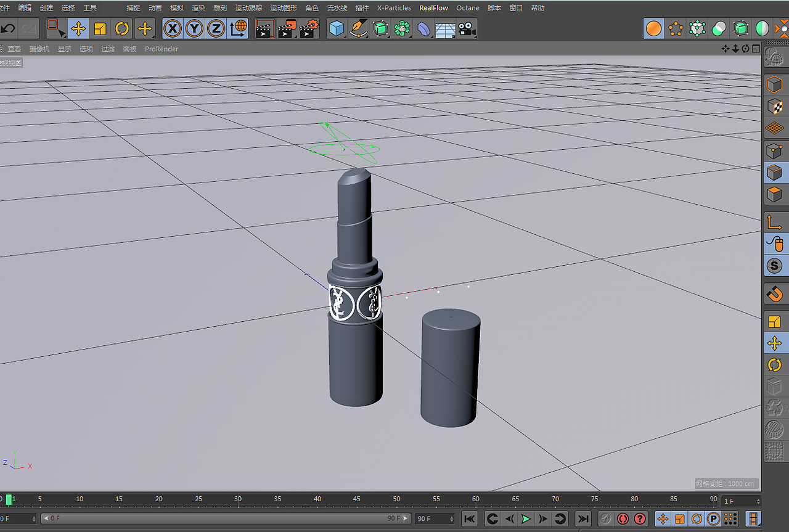The height and width of the screenshot is (532, 789).
Task: Add a Cube primitive object
Action: (337, 28)
